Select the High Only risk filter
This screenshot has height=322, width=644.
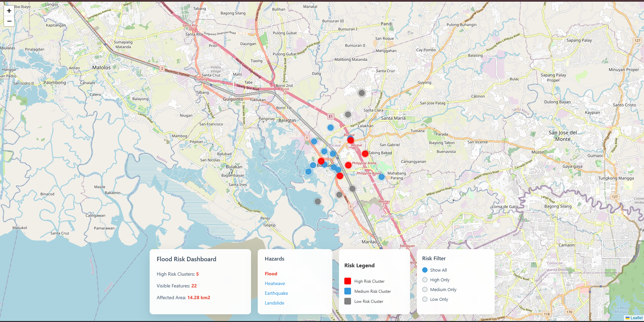425,280
